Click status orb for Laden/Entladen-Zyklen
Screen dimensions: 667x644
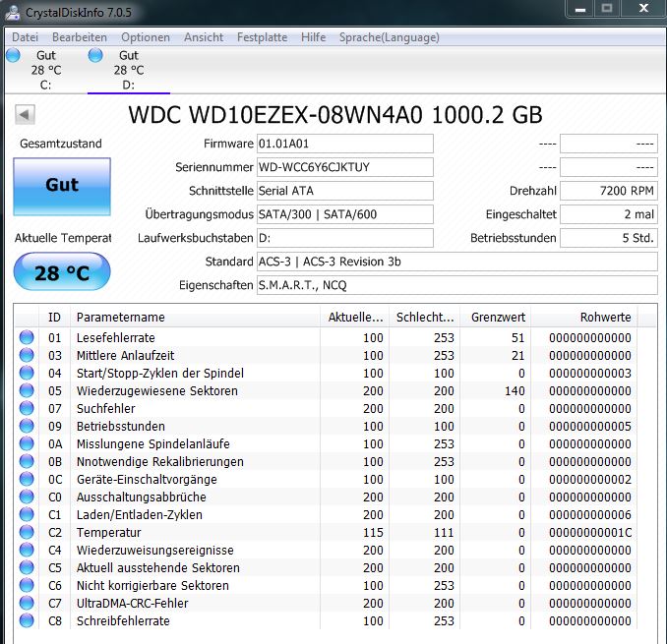click(x=27, y=515)
